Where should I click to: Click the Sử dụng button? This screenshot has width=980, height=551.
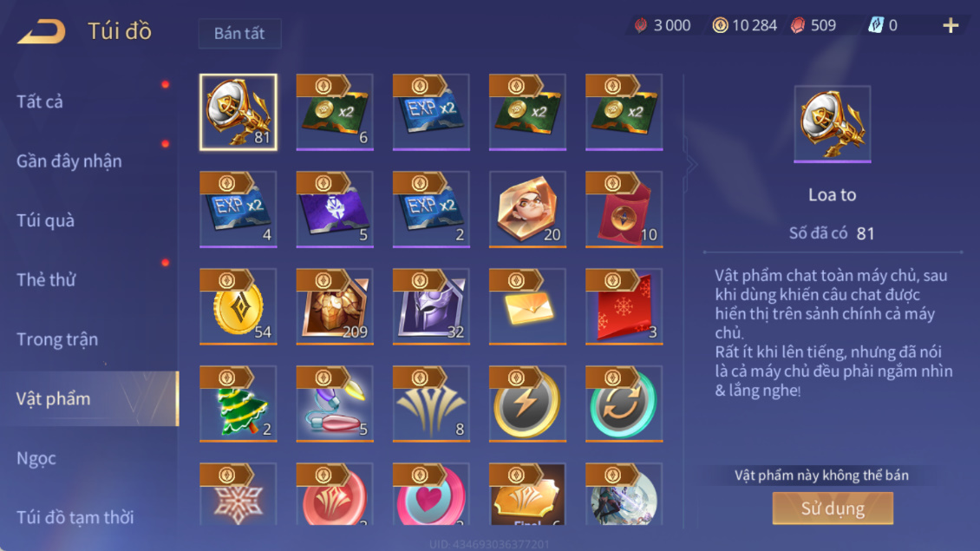[x=833, y=508]
